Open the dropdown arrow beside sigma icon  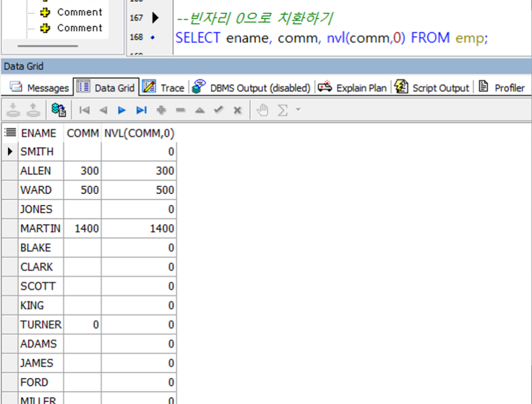[298, 110]
